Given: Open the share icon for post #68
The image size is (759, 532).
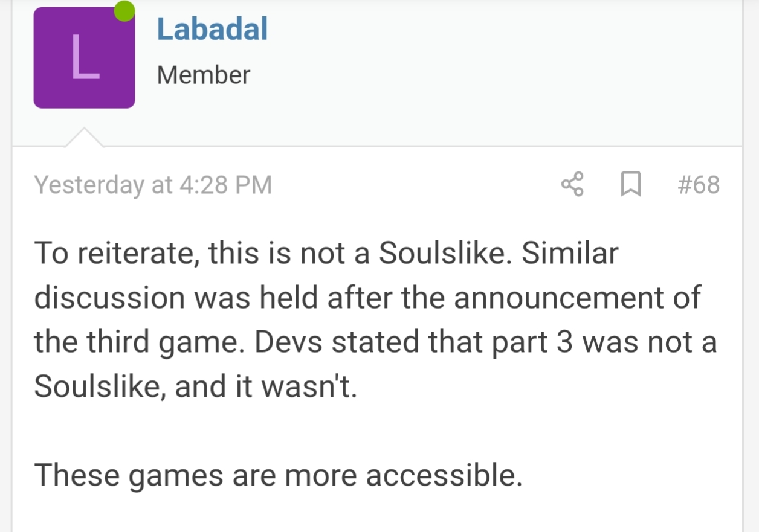Looking at the screenshot, I should click(x=572, y=184).
